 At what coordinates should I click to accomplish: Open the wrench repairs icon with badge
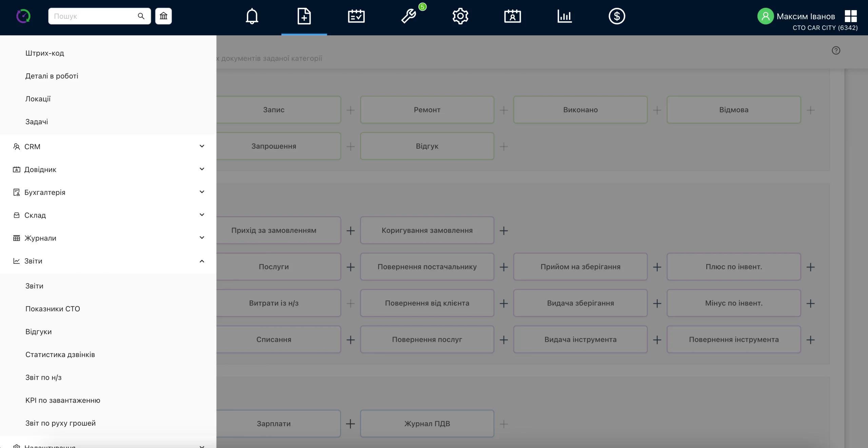click(x=409, y=16)
